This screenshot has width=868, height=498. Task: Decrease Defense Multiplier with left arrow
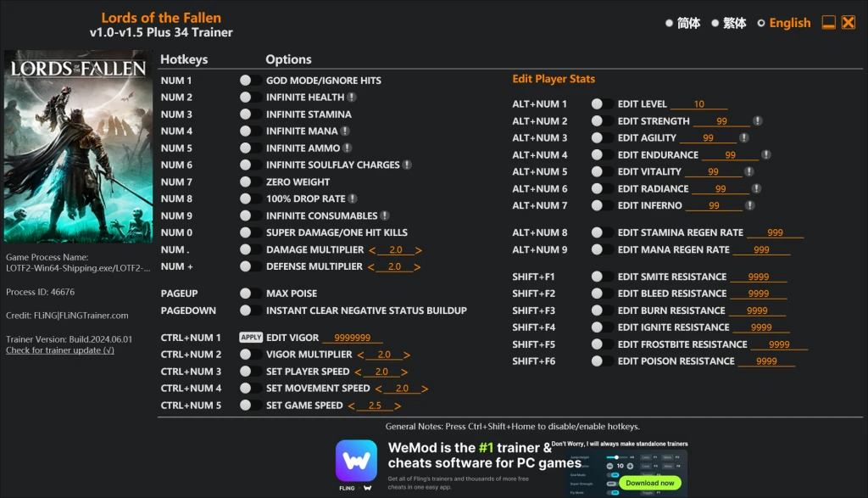click(370, 267)
